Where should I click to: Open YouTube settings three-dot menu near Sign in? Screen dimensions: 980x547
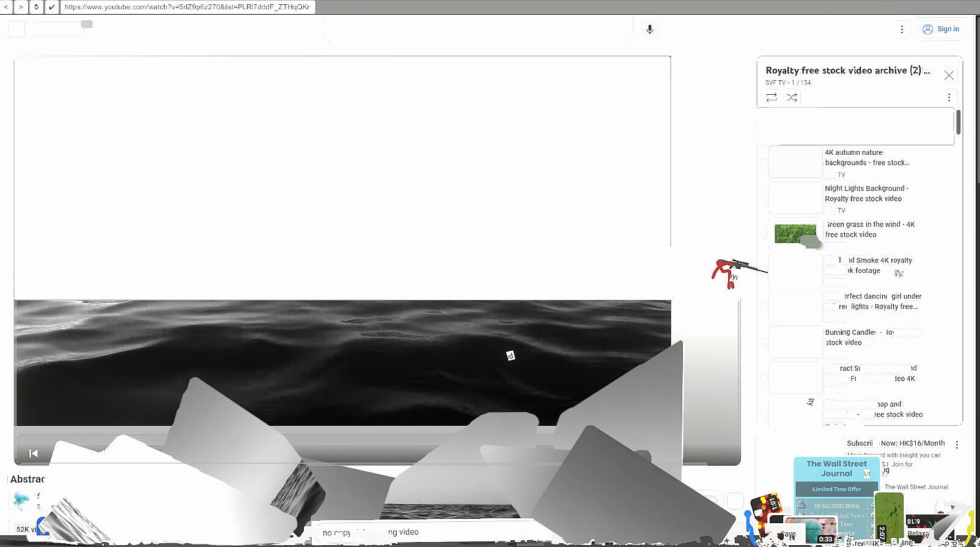coord(902,29)
